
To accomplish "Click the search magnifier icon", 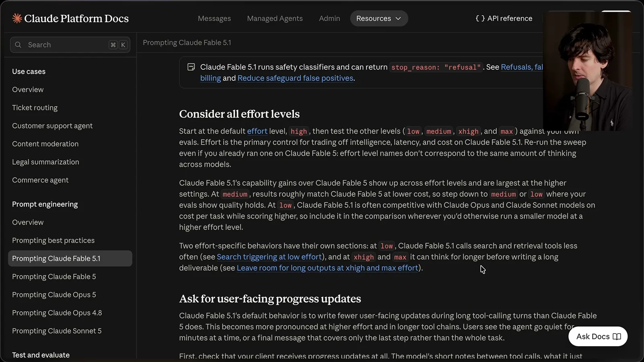I will point(18,45).
